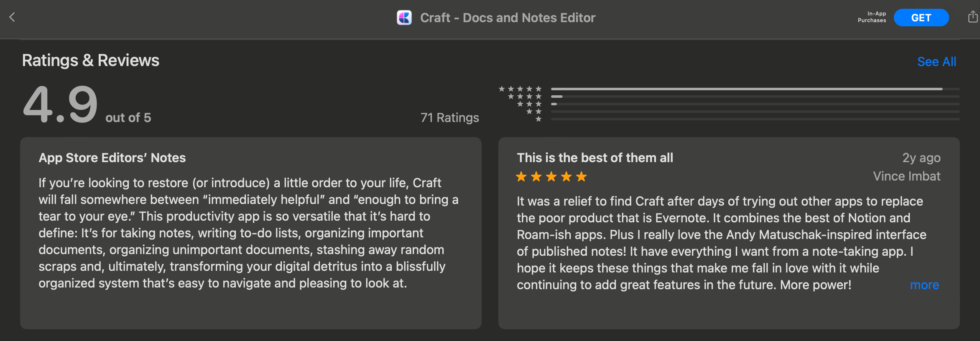Click the review body text about Evernote
980x341 pixels.
721,243
